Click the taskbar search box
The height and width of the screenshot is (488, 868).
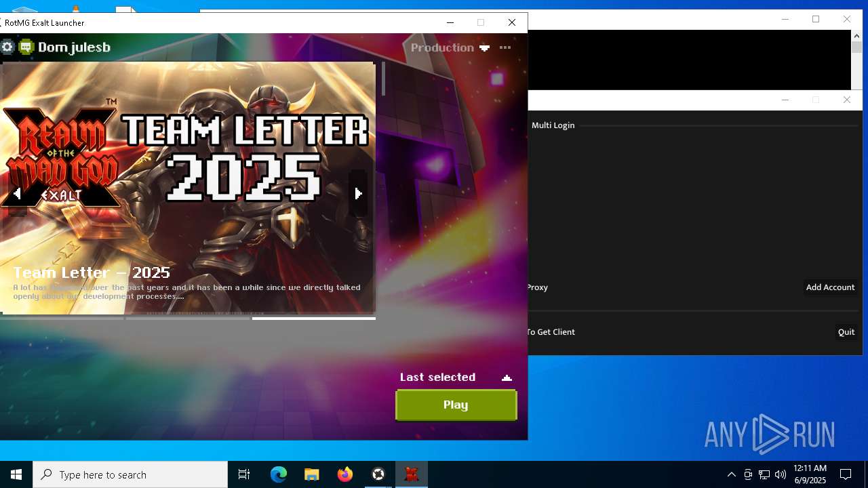coord(130,474)
